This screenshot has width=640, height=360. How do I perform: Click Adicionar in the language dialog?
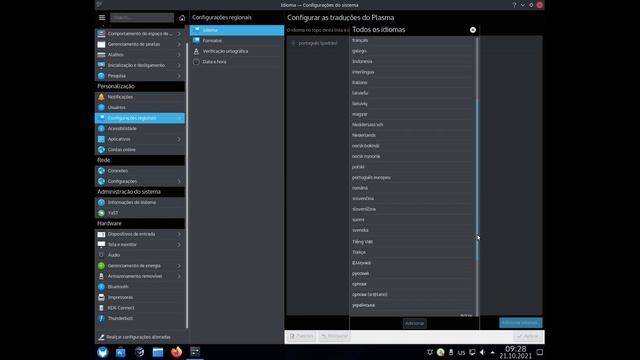click(x=415, y=323)
